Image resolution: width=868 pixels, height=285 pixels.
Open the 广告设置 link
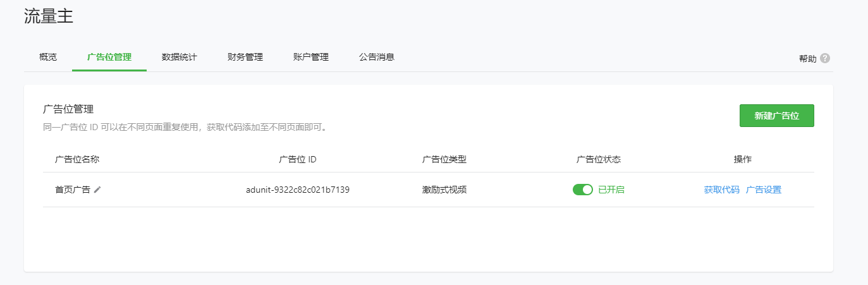pyautogui.click(x=764, y=190)
